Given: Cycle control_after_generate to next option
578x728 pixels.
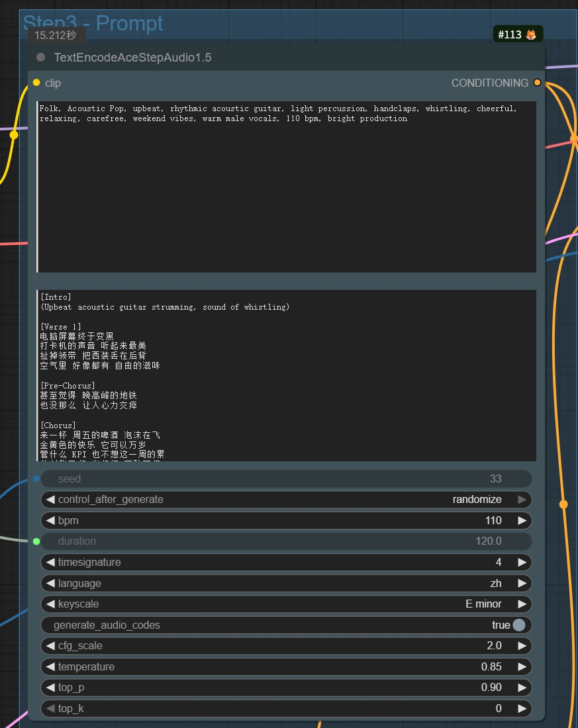Looking at the screenshot, I should pyautogui.click(x=522, y=500).
